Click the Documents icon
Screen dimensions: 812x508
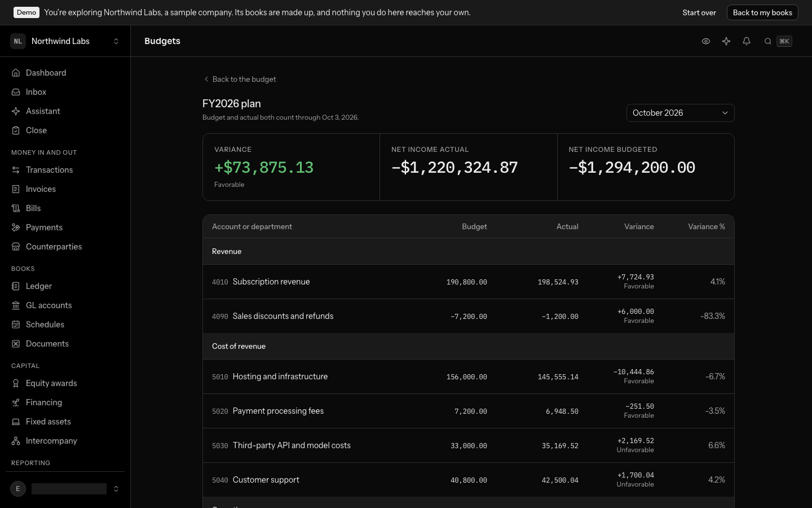[x=16, y=344]
